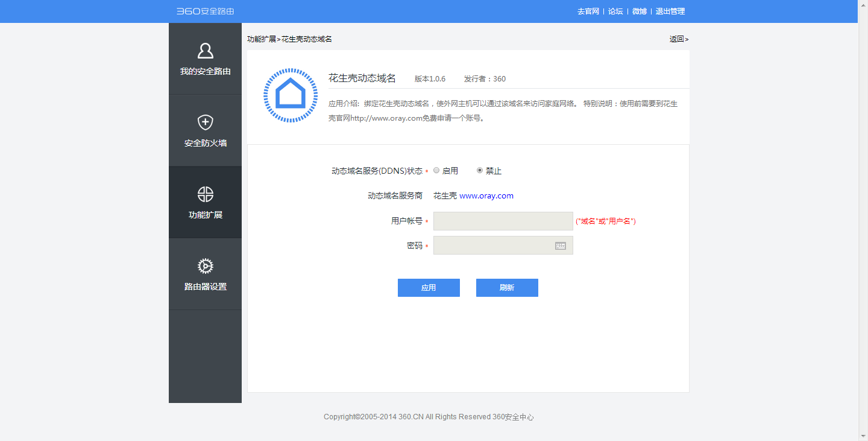The image size is (868, 441).
Task: Click the ("域名"或"用户名") hint text
Action: tap(606, 221)
